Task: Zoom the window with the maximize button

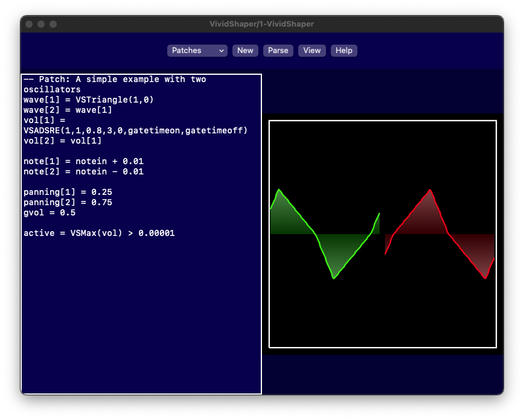Action: 53,24
